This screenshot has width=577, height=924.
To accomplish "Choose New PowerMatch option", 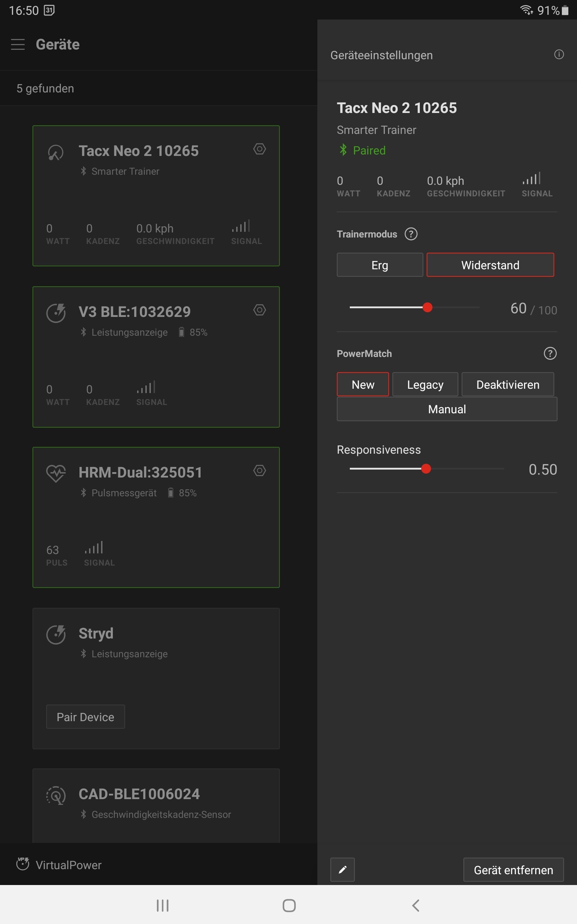I will tap(362, 384).
